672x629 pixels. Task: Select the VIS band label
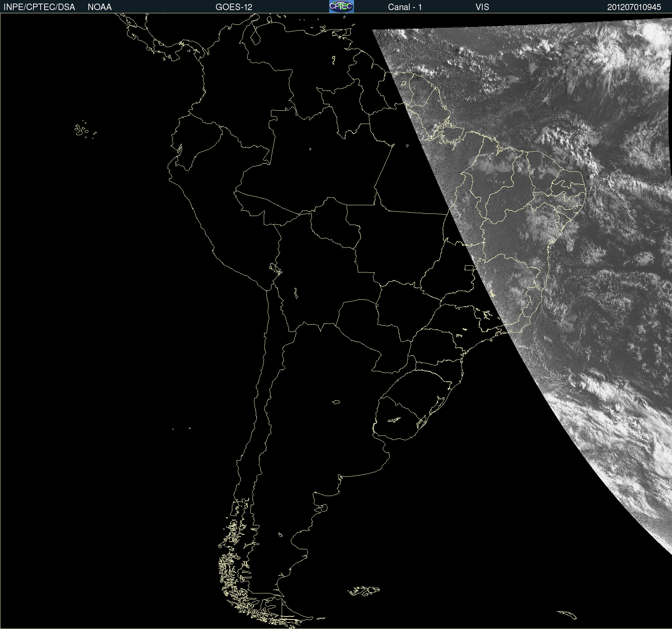(x=482, y=7)
